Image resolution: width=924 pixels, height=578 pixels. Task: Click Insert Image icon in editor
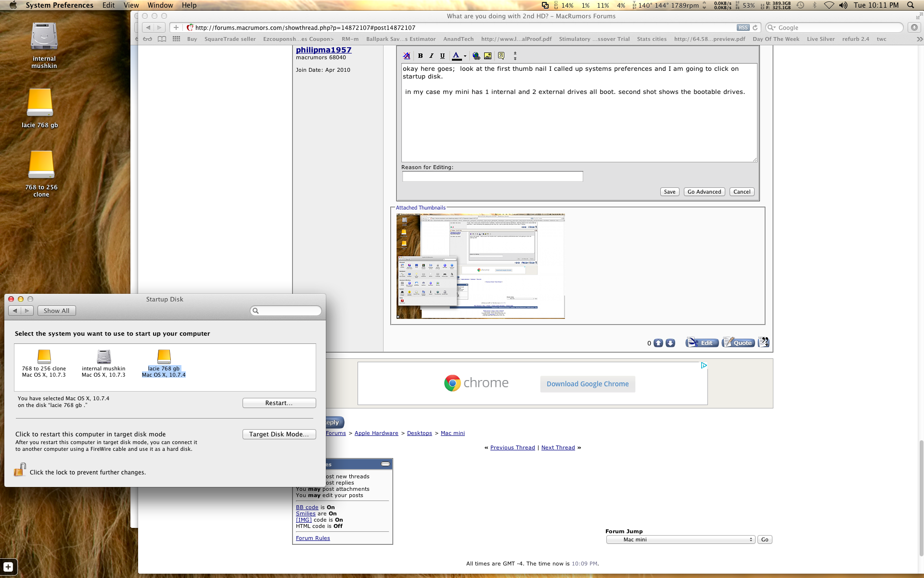[x=488, y=56]
